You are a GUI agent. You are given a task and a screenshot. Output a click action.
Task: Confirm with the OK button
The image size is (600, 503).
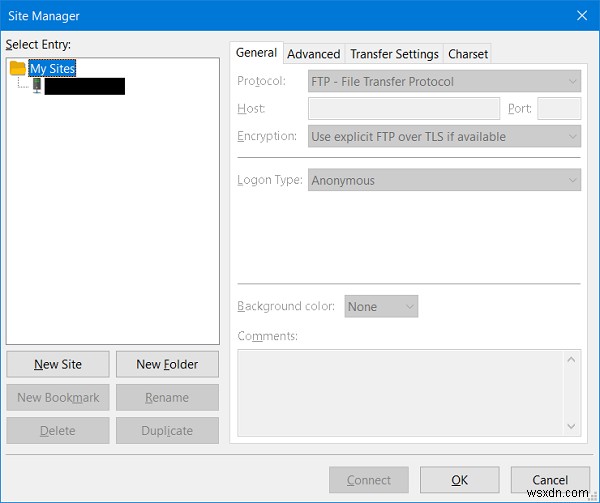[x=460, y=480]
